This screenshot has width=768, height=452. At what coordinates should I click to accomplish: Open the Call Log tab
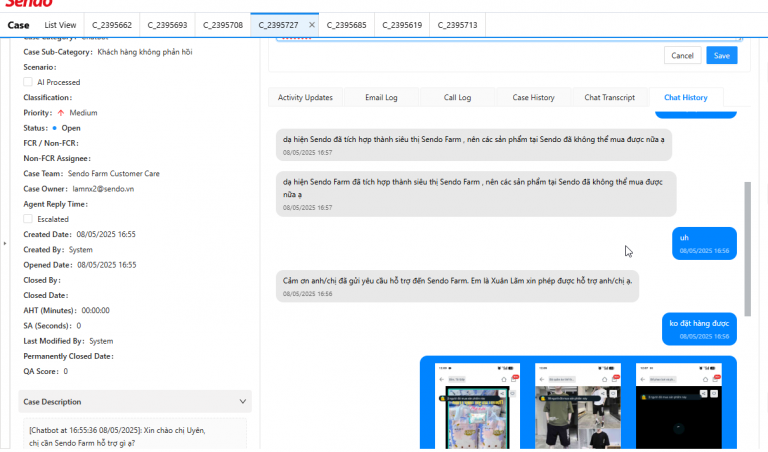pyautogui.click(x=457, y=97)
